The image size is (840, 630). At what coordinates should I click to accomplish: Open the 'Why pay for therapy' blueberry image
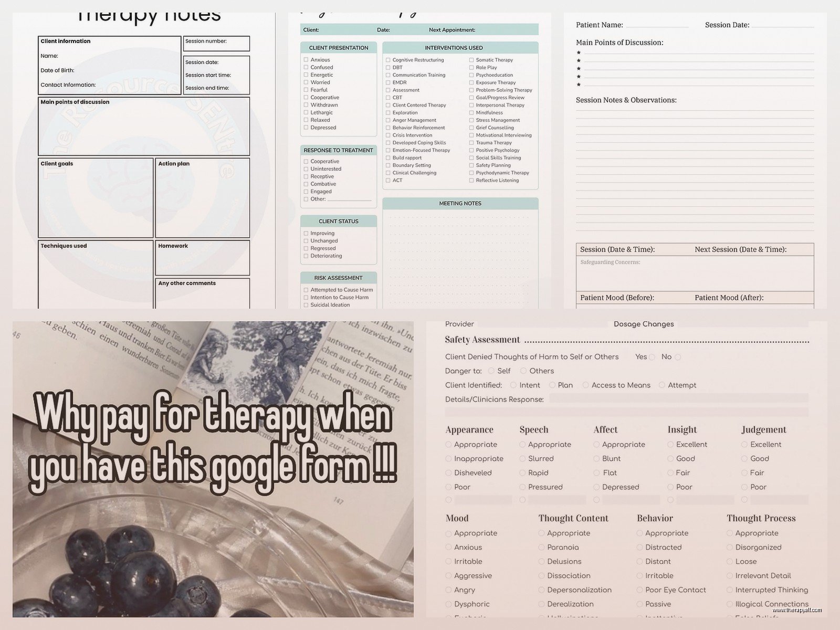(213, 469)
